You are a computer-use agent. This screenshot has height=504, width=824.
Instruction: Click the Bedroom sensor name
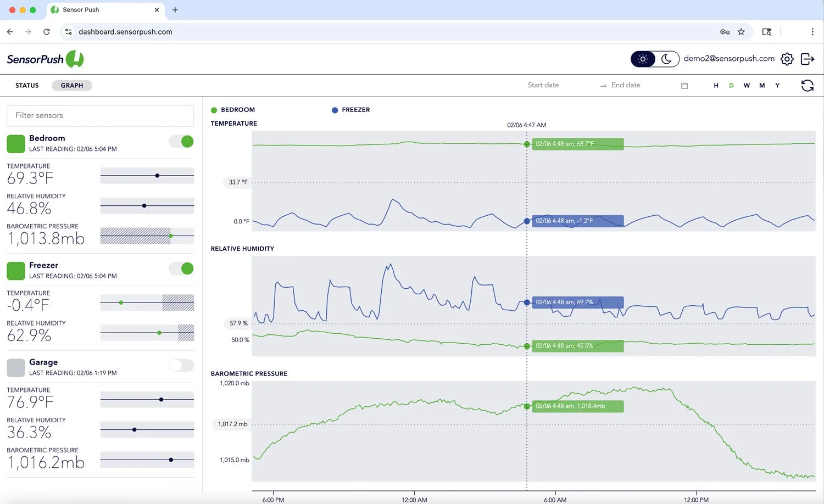coord(47,138)
